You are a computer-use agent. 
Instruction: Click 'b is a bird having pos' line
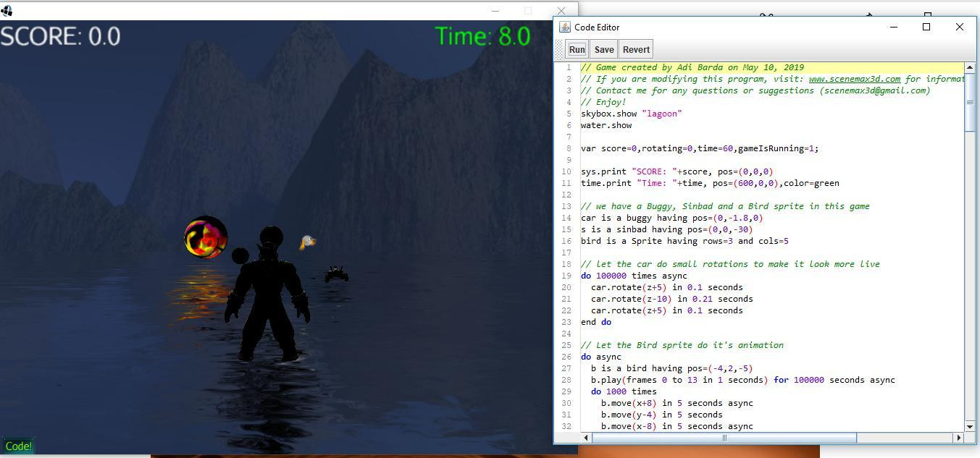(671, 368)
